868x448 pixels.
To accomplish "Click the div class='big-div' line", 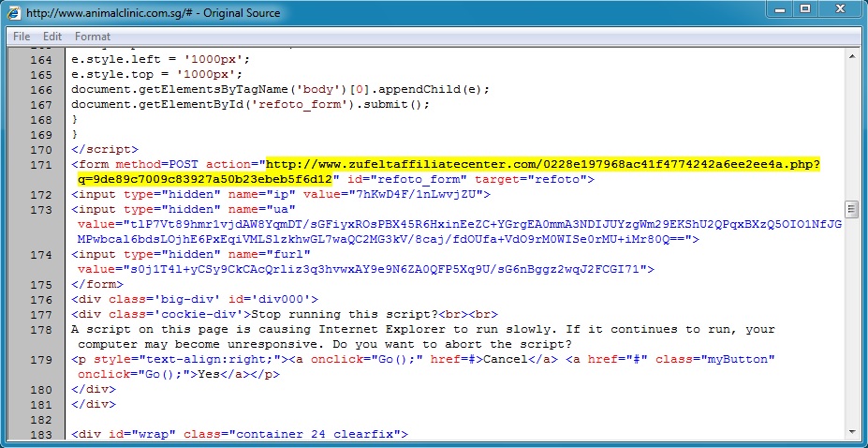I will tap(195, 300).
